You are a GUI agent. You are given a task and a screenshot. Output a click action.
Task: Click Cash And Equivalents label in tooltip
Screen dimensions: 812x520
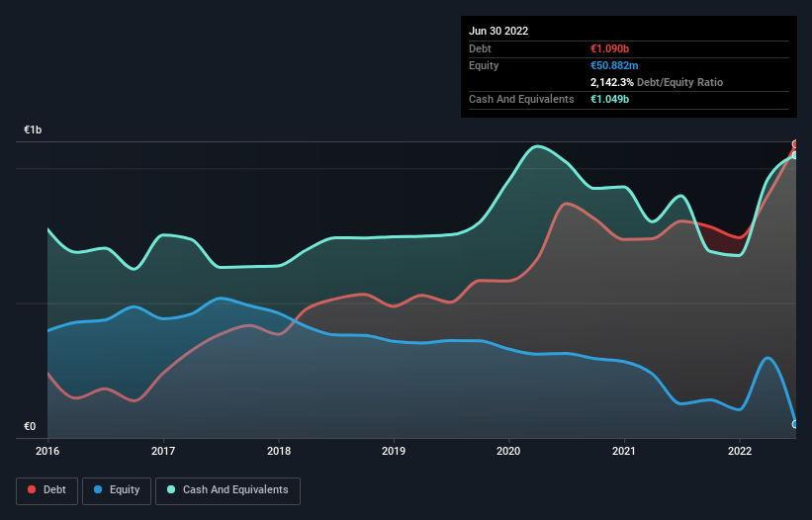tap(521, 99)
